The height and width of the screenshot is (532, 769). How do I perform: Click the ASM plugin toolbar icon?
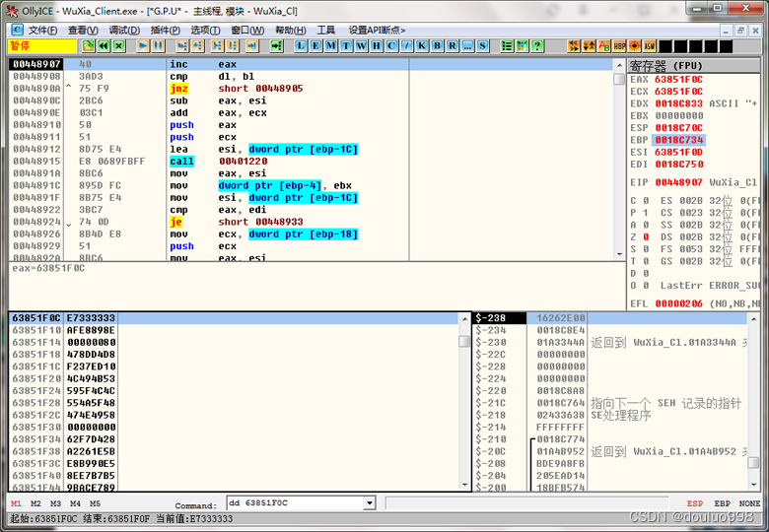click(x=650, y=46)
